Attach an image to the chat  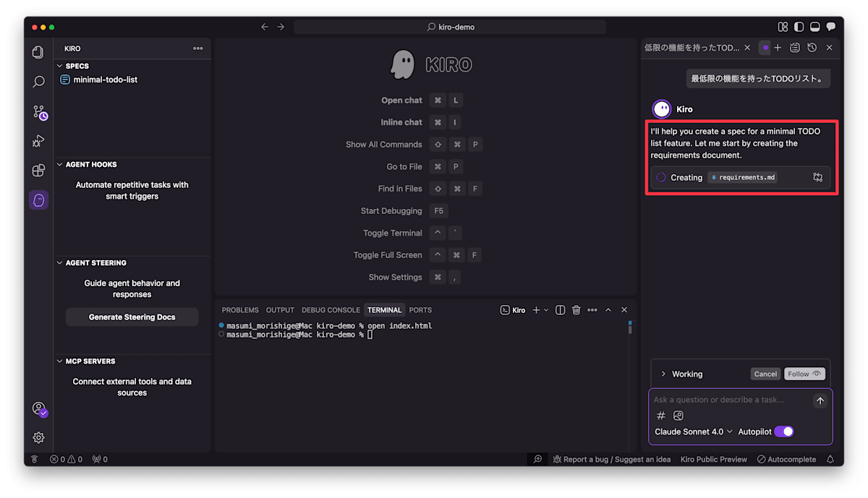coord(678,416)
